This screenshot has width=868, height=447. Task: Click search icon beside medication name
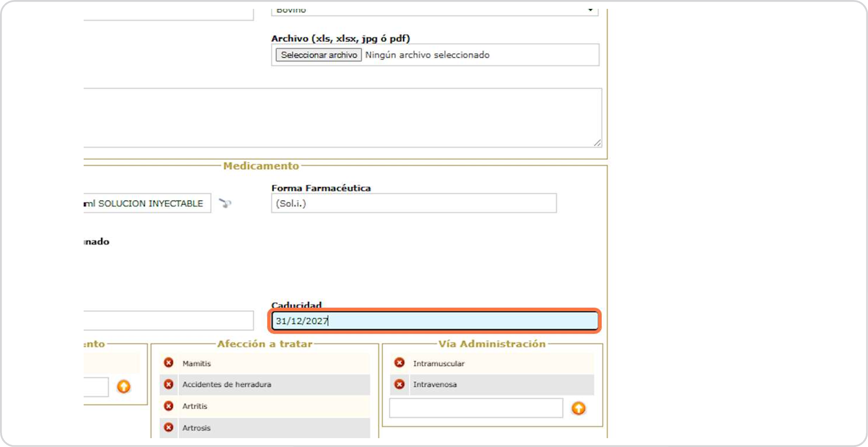coord(225,203)
